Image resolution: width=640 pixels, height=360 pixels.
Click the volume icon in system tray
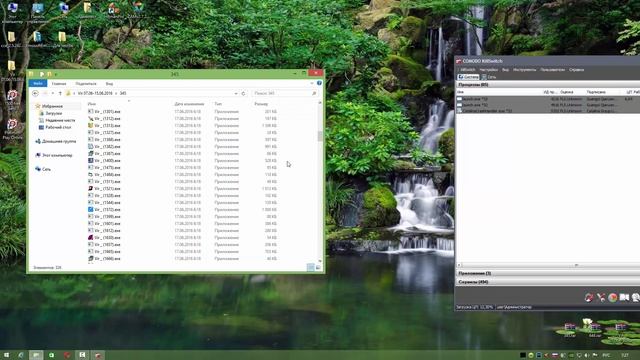pos(587,355)
